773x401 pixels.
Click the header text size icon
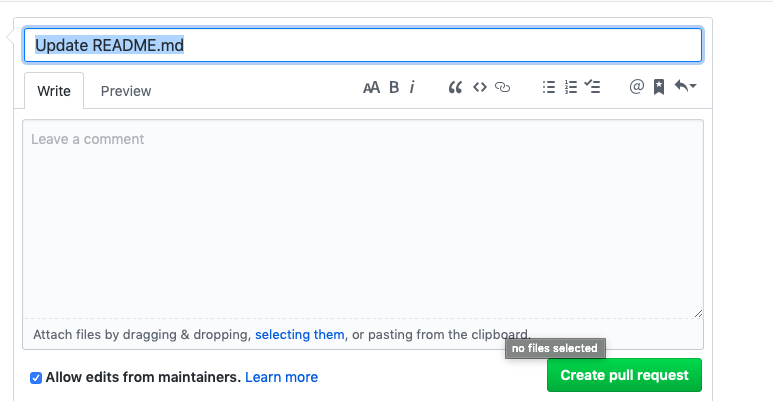pyautogui.click(x=371, y=88)
